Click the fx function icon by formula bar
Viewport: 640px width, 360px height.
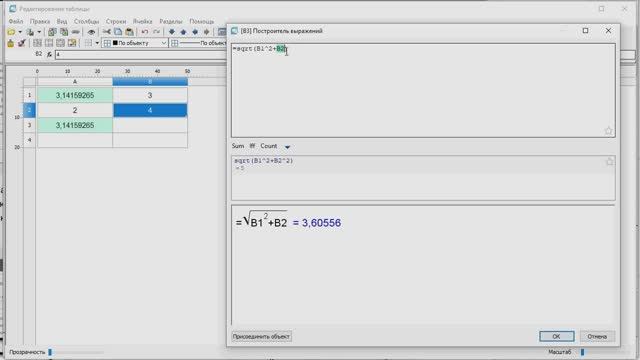pos(49,54)
